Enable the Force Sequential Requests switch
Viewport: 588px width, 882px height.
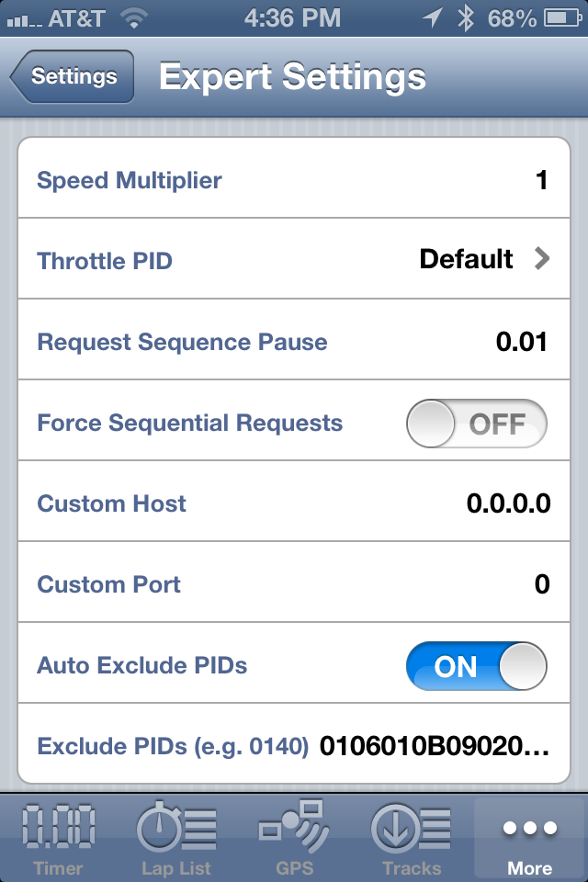click(477, 423)
